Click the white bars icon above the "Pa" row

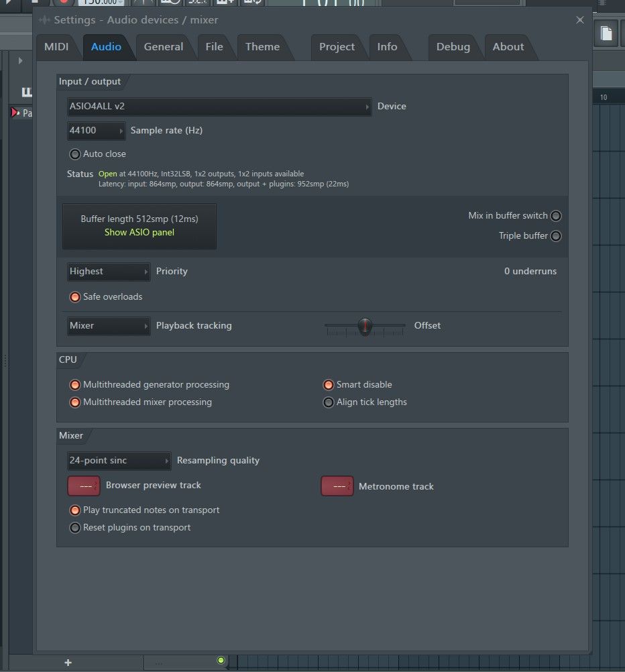tap(27, 92)
